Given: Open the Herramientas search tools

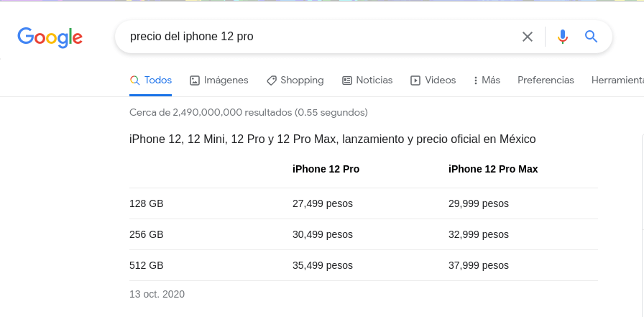Looking at the screenshot, I should coord(617,81).
